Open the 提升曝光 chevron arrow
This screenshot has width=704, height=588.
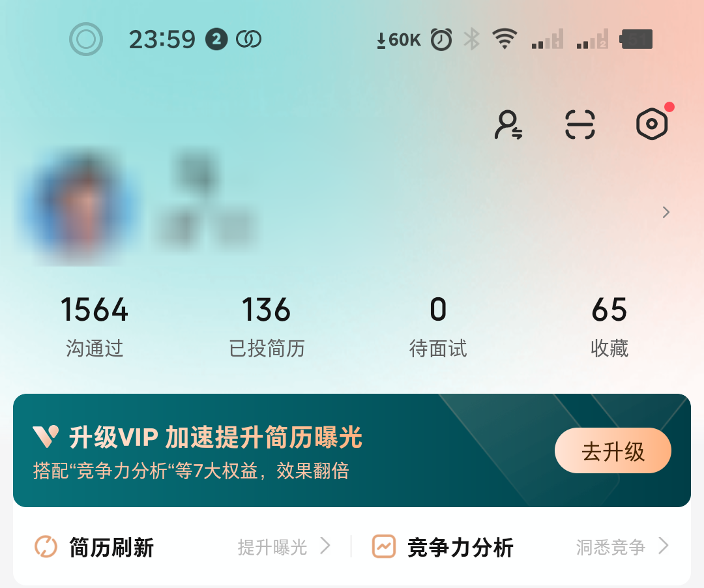click(325, 546)
